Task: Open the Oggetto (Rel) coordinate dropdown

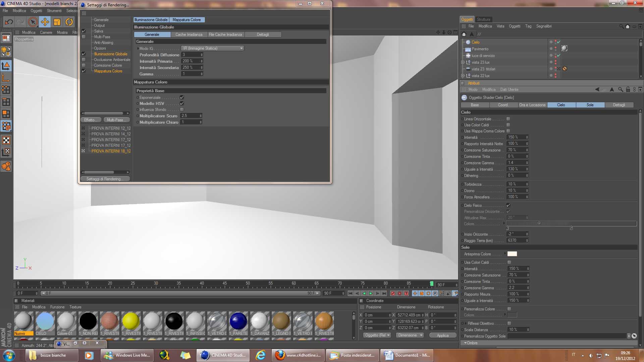Action: tap(377, 335)
